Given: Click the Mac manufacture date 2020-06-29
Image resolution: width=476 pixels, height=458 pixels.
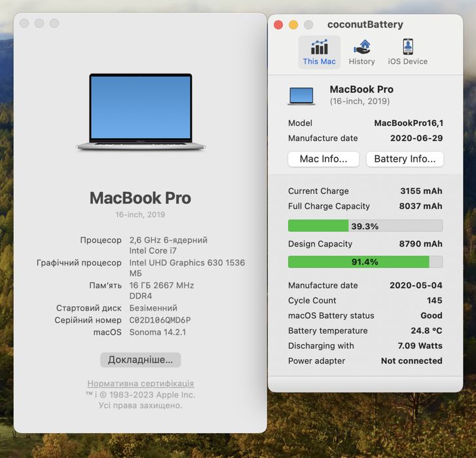Looking at the screenshot, I should pyautogui.click(x=416, y=138).
